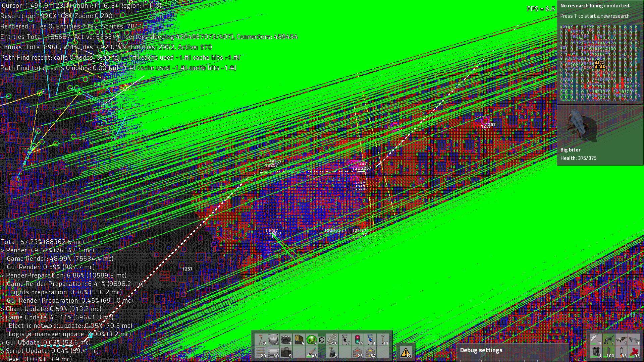Click the warning triangles on the minimap
Viewport: 644px width, 362px height.
point(599,64)
